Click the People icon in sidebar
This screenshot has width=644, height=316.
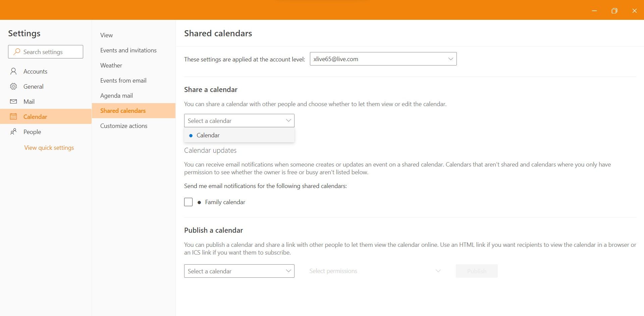click(x=13, y=132)
